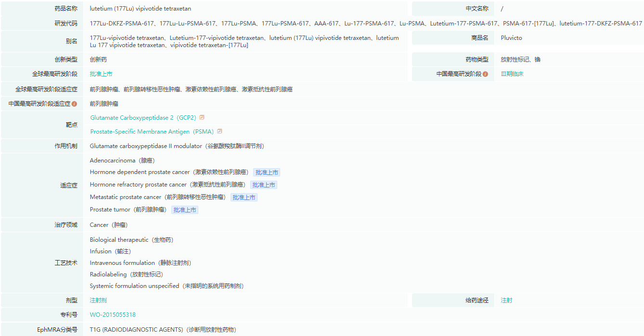Viewport: 644px width, 336px height.
Task: Click global highest phase indications text
Action: tap(191, 89)
